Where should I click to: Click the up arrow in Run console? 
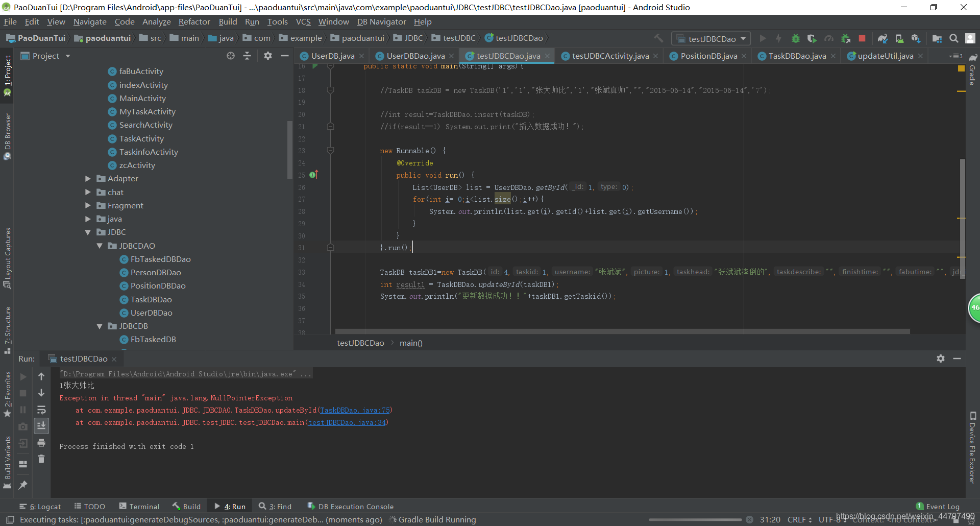coord(41,376)
